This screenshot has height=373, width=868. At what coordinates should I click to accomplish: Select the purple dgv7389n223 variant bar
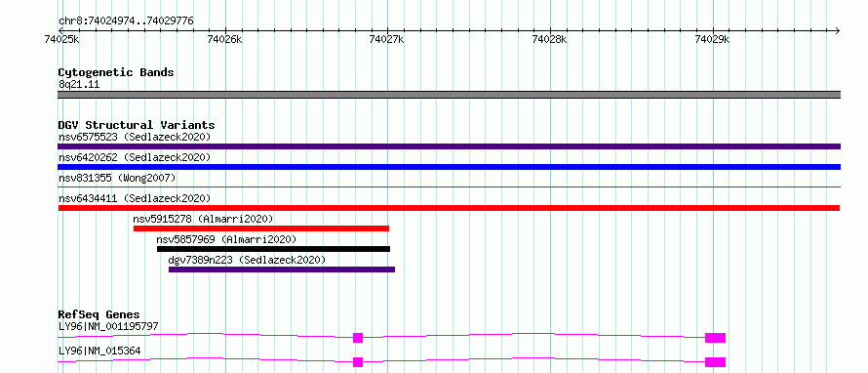click(282, 269)
